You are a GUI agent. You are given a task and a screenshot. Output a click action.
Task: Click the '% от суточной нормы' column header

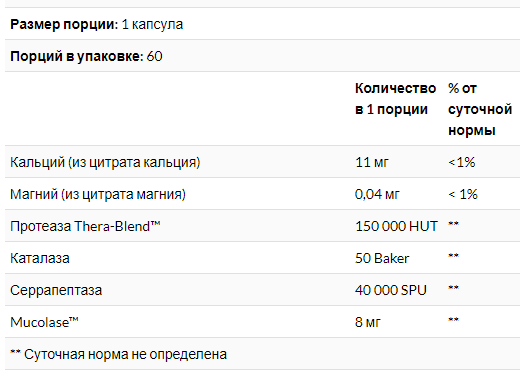[480, 109]
